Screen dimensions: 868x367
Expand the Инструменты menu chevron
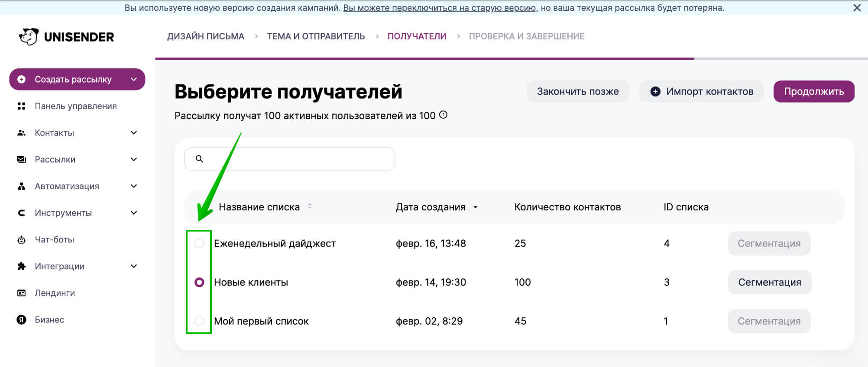[x=134, y=213]
